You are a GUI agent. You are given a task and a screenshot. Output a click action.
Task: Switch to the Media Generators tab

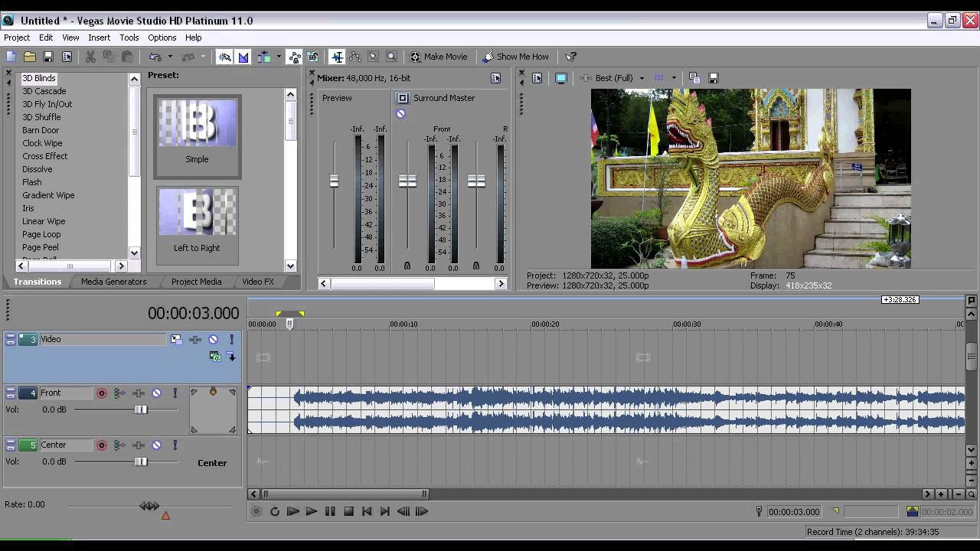113,282
